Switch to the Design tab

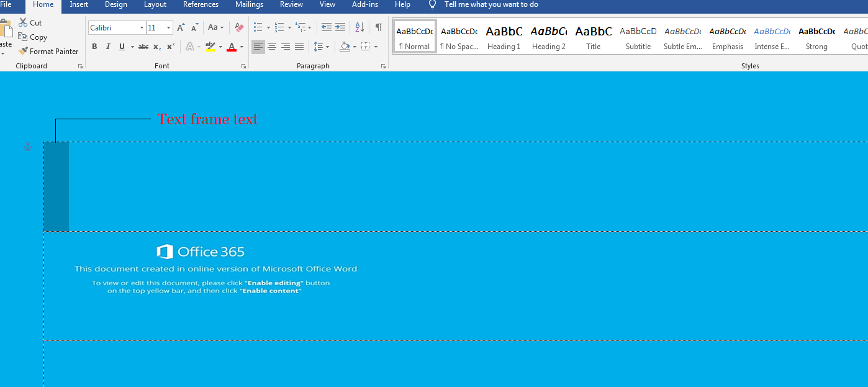pos(115,4)
